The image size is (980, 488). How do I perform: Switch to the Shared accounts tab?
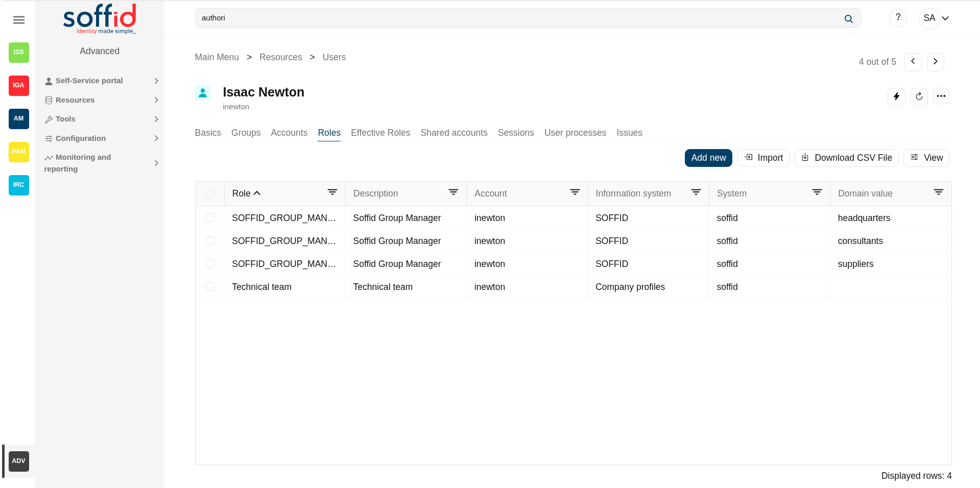pyautogui.click(x=454, y=133)
